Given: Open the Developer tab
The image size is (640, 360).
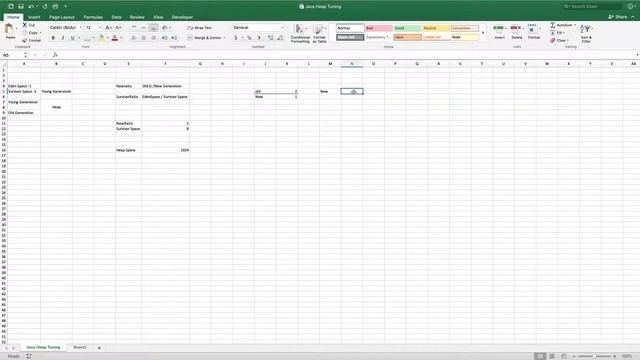Looking at the screenshot, I should click(182, 17).
